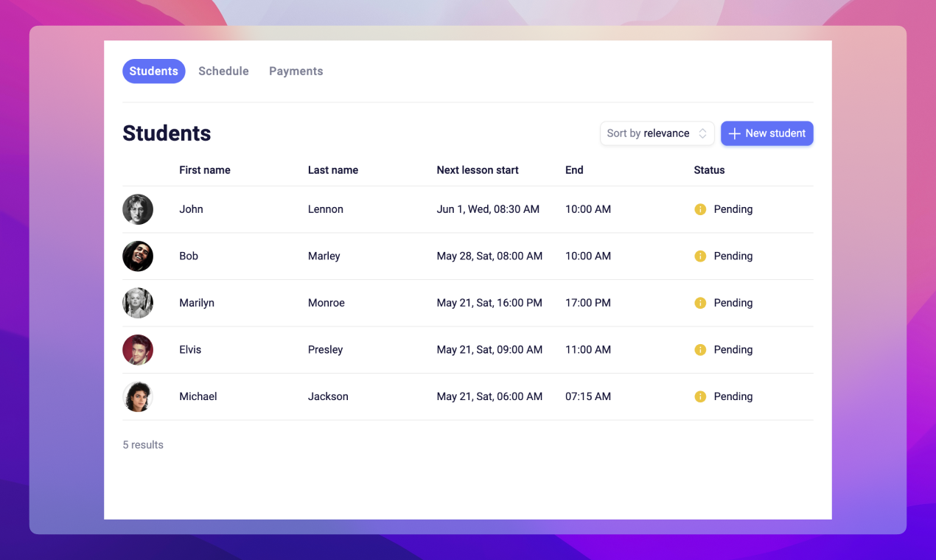Screen dimensions: 936x560
Task: Click the pending status icon for Elvis
Action: click(700, 350)
